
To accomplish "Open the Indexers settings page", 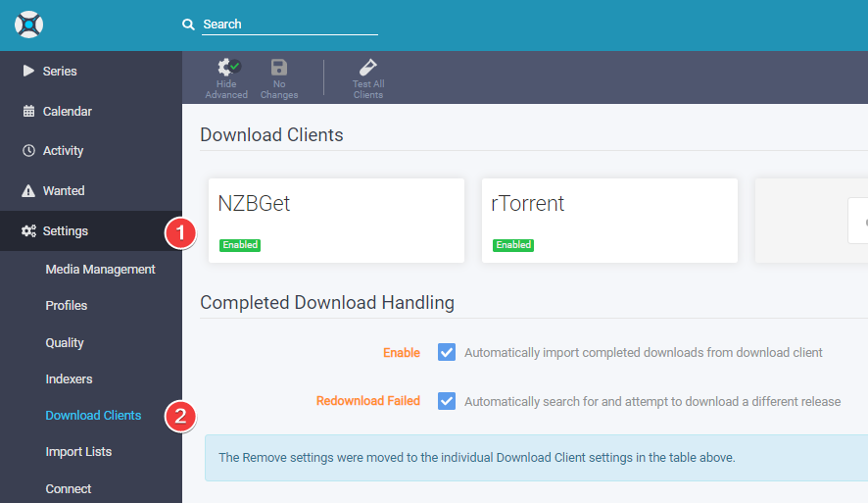I will pyautogui.click(x=70, y=379).
